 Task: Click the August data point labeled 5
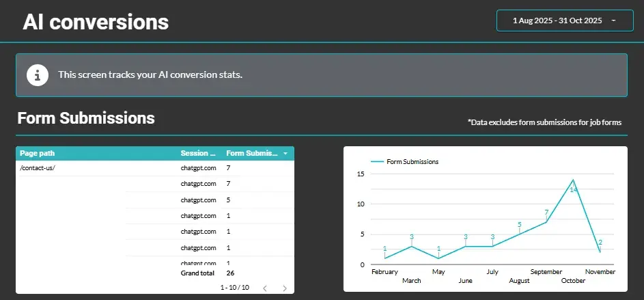pos(519,234)
